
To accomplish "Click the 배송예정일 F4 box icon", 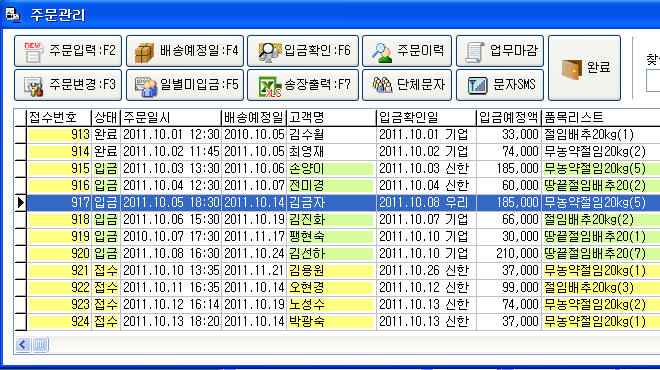I will 144,52.
